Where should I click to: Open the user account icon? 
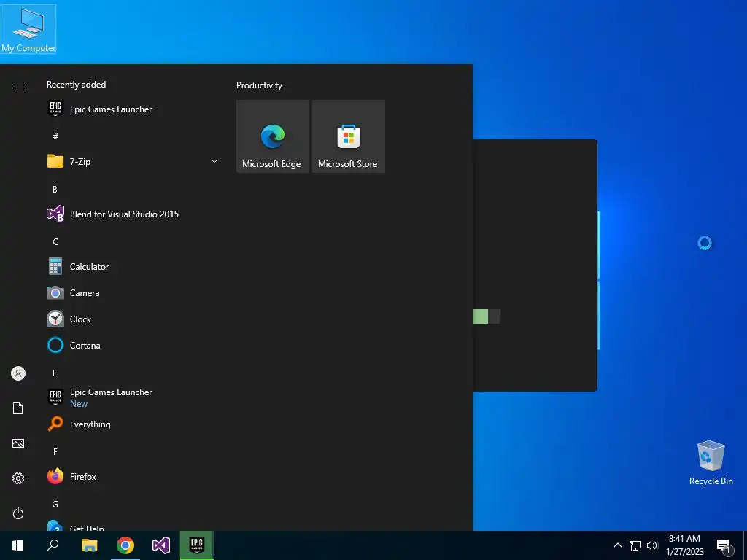point(18,373)
